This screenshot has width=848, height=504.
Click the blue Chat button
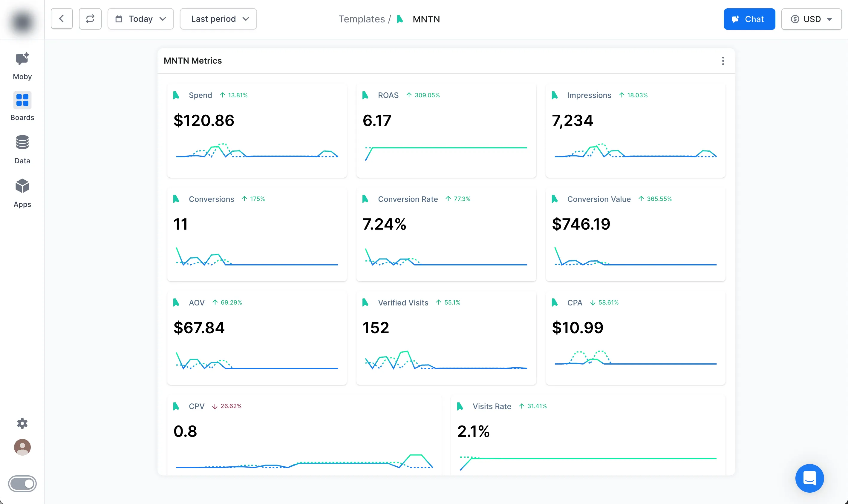(x=749, y=19)
